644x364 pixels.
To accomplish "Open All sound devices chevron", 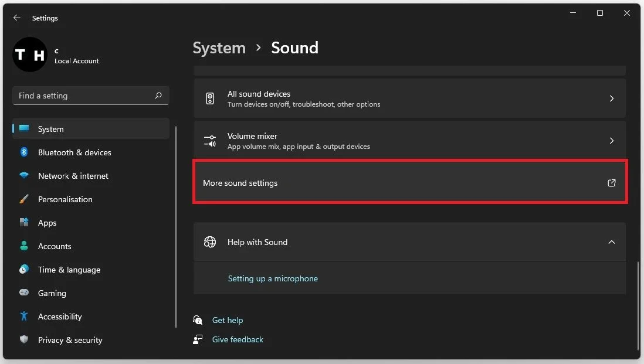I will click(611, 98).
